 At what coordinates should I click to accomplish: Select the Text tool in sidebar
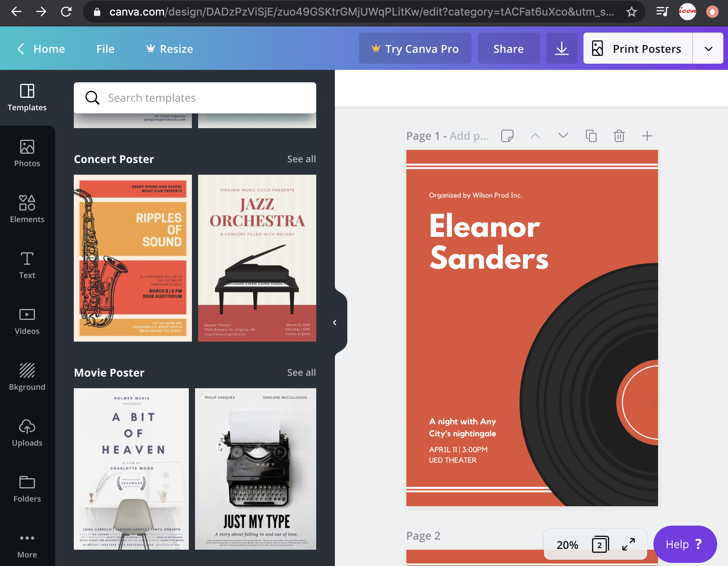[x=27, y=266]
